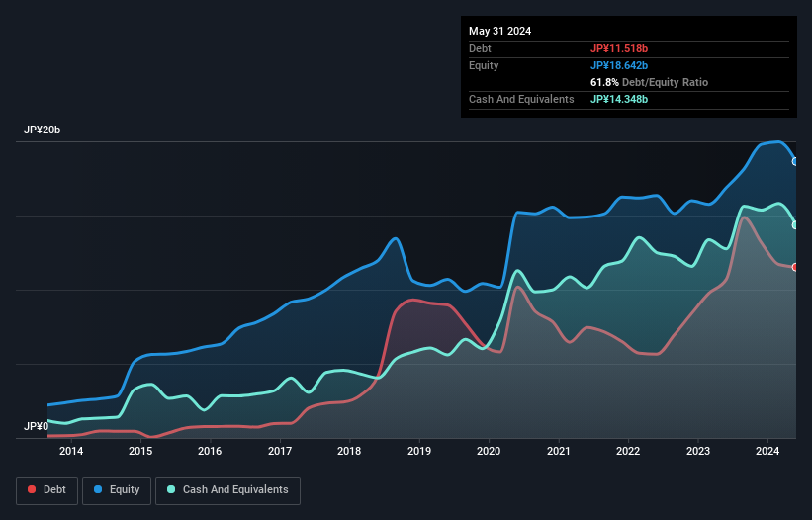Toggle the Equity series legend button
This screenshot has height=520, width=812.
117,490
